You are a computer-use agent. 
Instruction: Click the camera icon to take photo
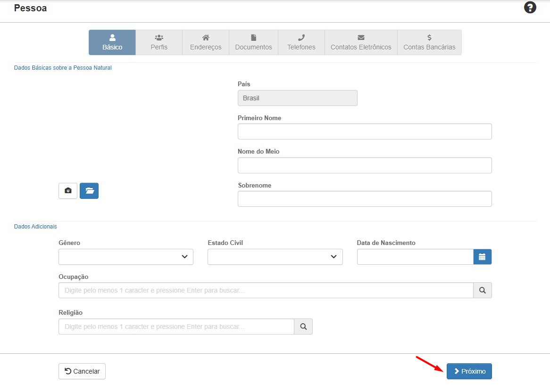pyautogui.click(x=68, y=191)
